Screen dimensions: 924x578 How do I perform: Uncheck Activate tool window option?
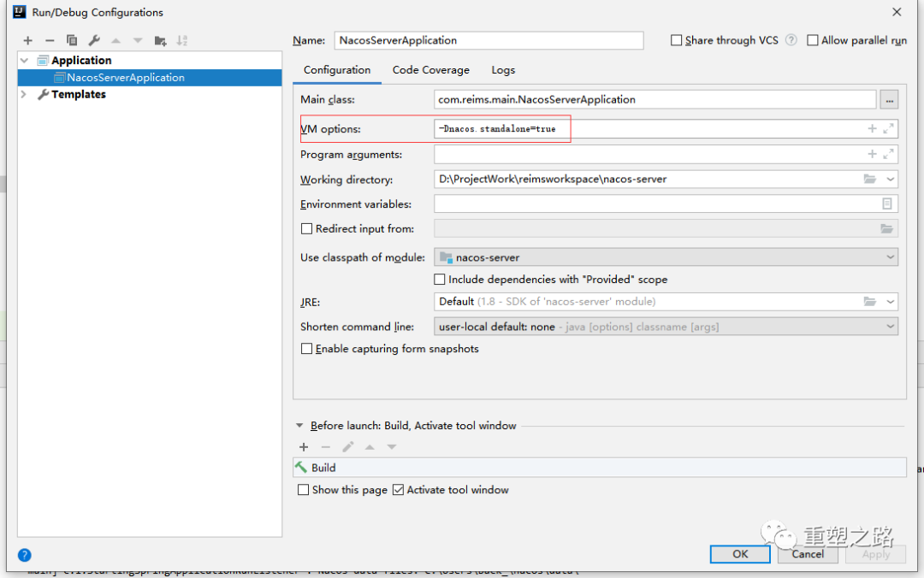[399, 490]
